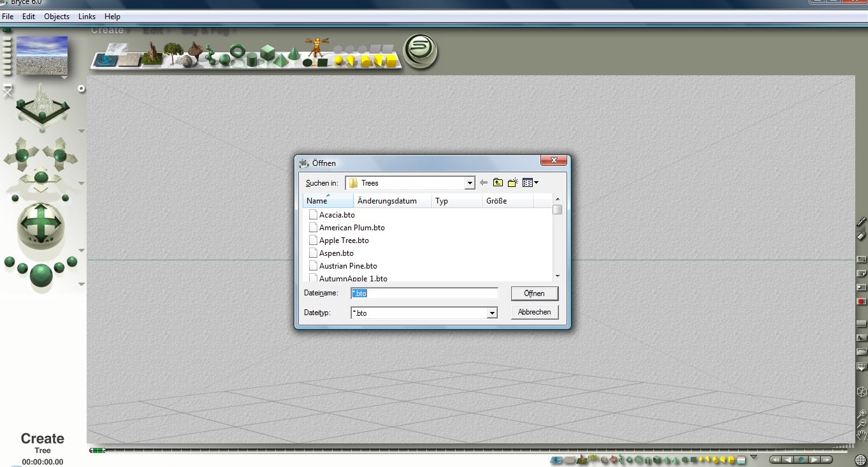Create a yellow radial light sphere
This screenshot has height=467, width=868.
(x=340, y=61)
